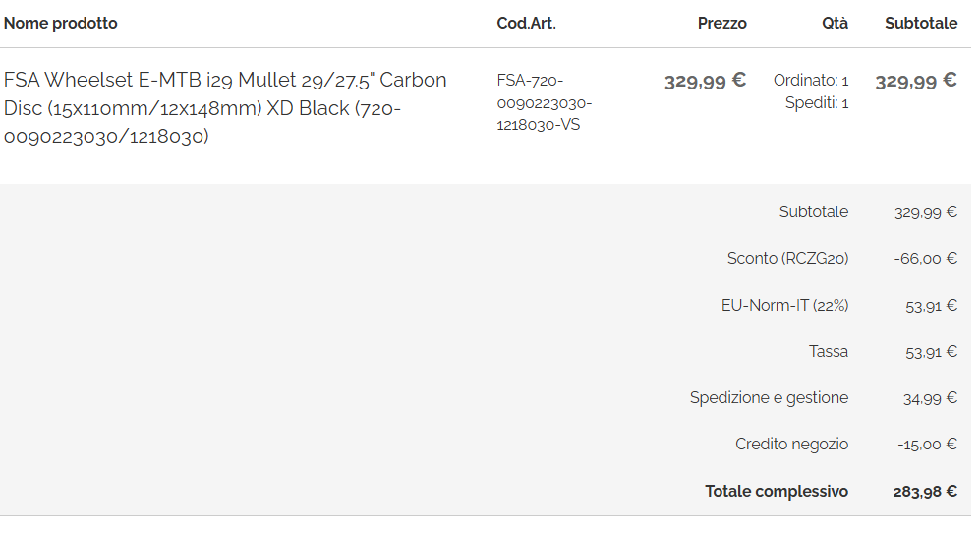Click the "Qtà" column header
Screen dimensions: 980x536
click(x=835, y=23)
